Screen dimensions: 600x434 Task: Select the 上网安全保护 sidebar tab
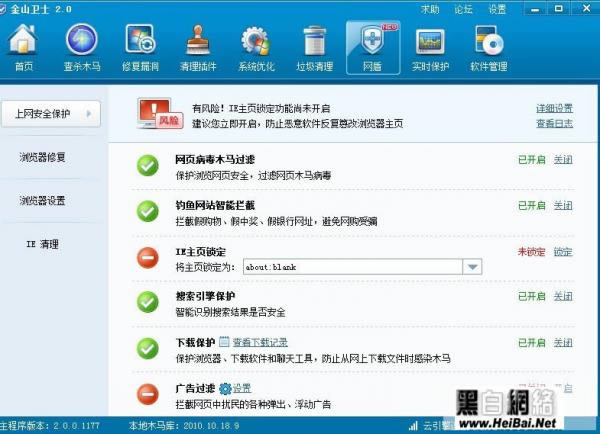point(51,114)
